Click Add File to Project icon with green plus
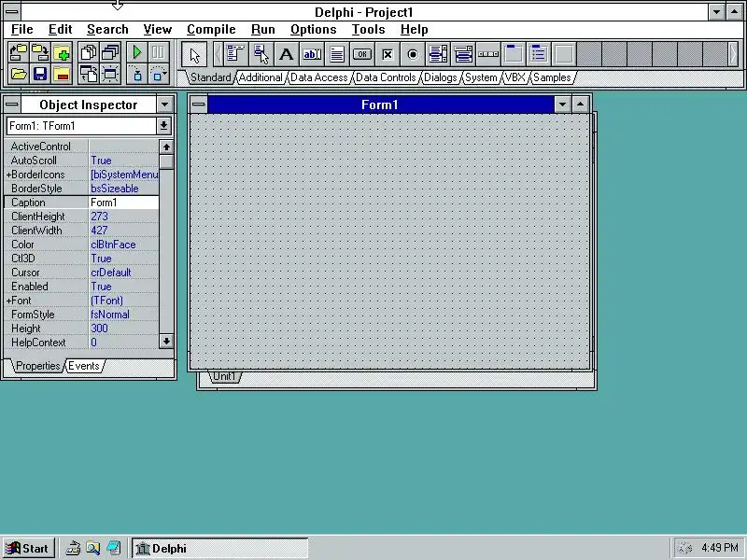747x560 pixels. click(x=62, y=52)
